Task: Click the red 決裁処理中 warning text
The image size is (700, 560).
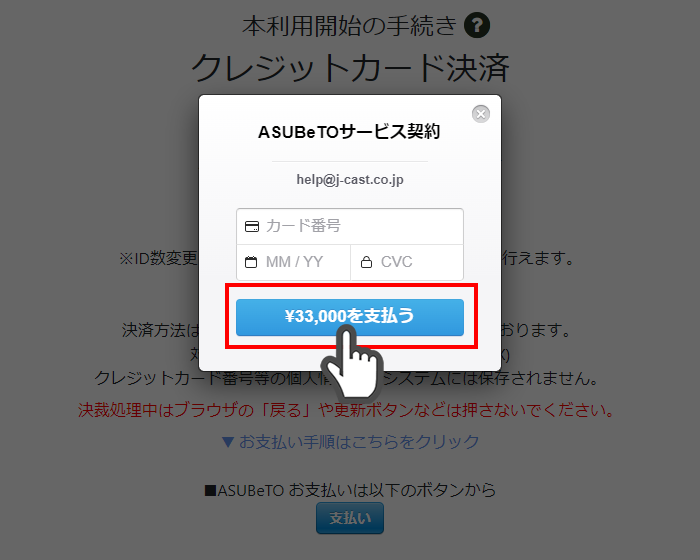Action: pyautogui.click(x=347, y=410)
